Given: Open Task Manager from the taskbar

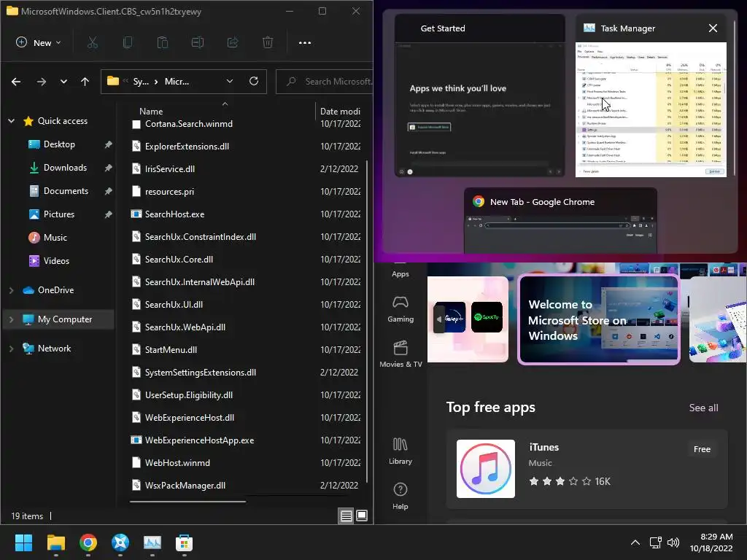Looking at the screenshot, I should coord(152,542).
